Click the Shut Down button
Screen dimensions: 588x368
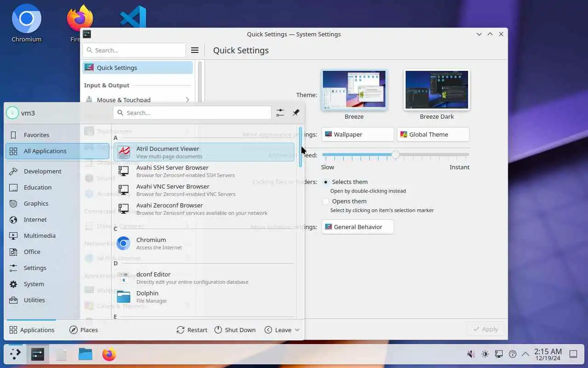coord(235,330)
